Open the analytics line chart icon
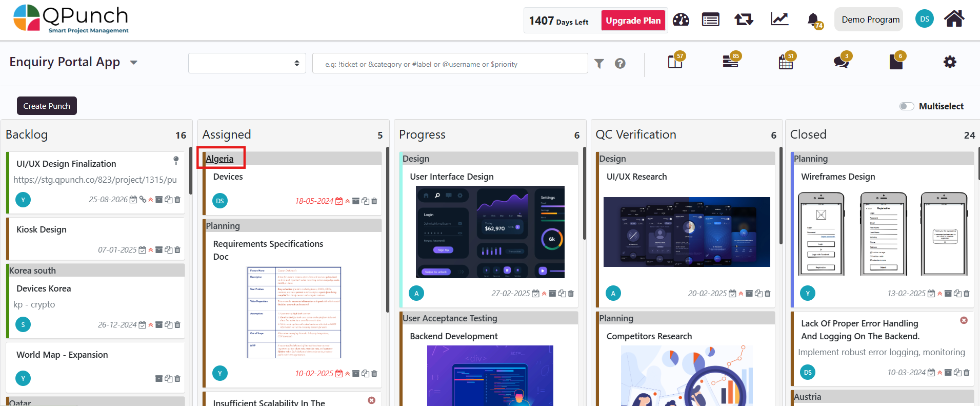This screenshot has height=406, width=980. tap(779, 20)
